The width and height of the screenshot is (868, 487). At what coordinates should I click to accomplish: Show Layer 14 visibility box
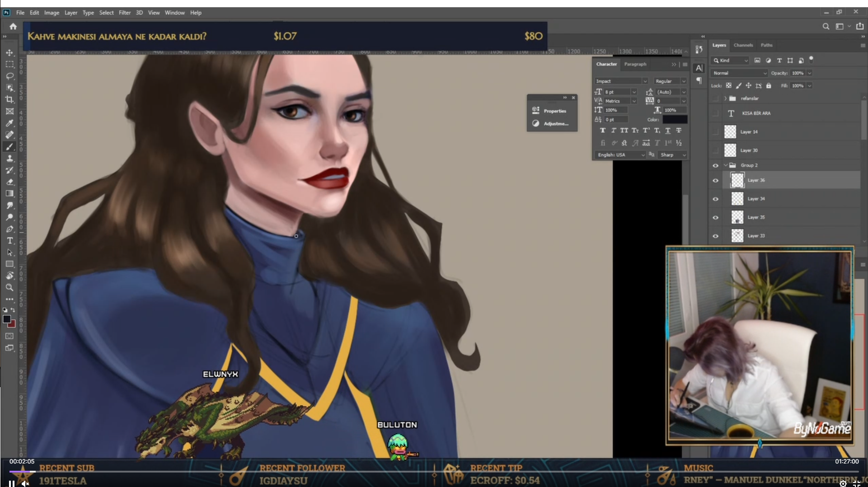[x=715, y=132]
